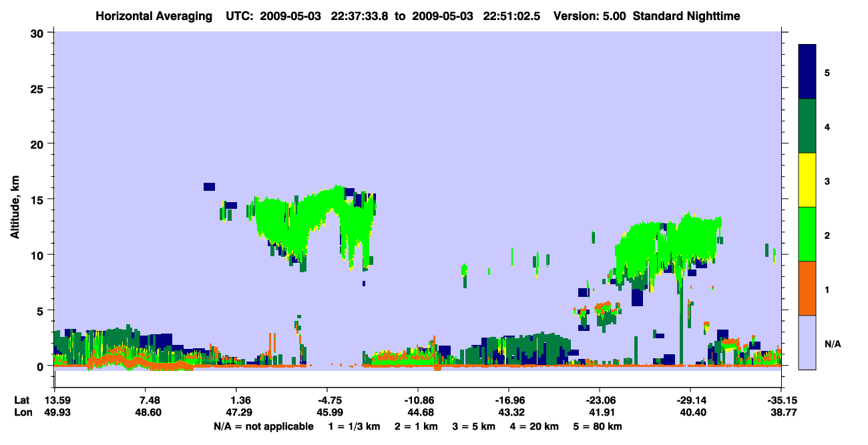
Task: Click the legend entry '1 = 1/3 km'
Action: (x=356, y=426)
